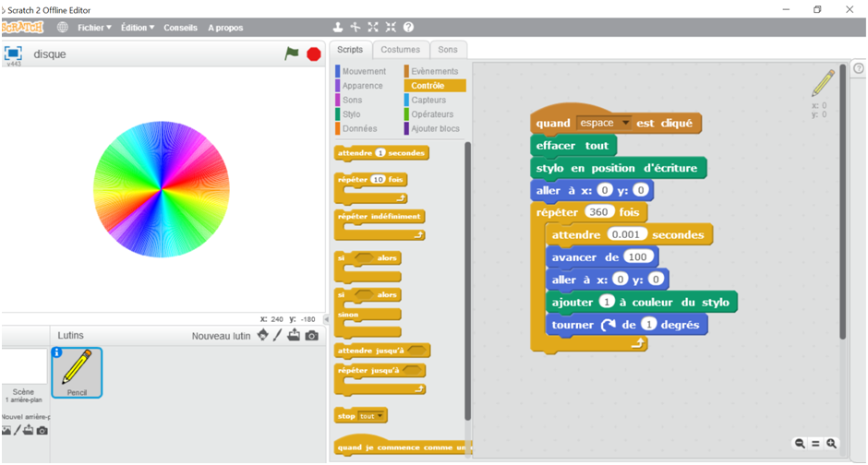Switch to the Costumes tab
This screenshot has height=465, width=868.
click(400, 49)
